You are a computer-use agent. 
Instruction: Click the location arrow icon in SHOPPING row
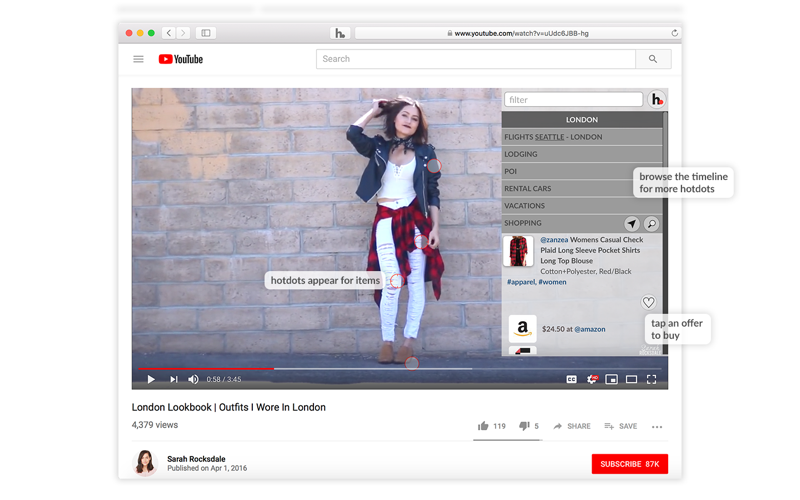click(632, 223)
